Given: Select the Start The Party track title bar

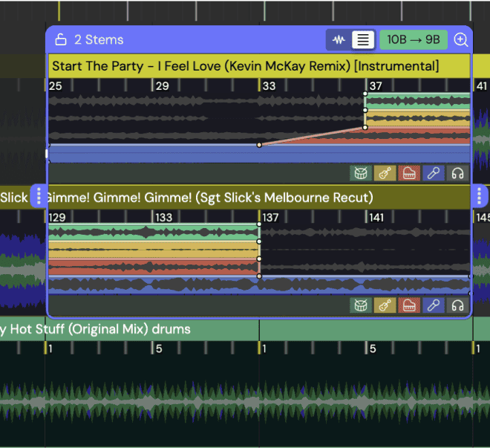Looking at the screenshot, I should pyautogui.click(x=245, y=66).
